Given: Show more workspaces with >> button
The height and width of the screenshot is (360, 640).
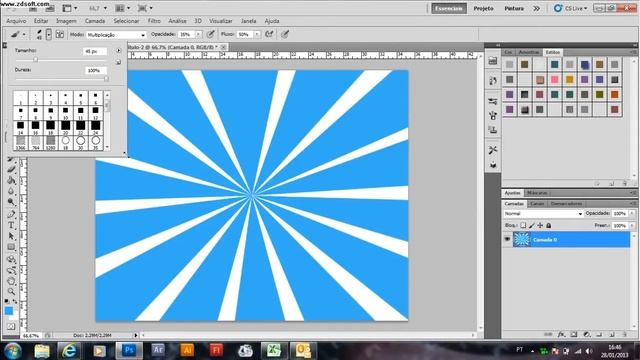Looking at the screenshot, I should pyautogui.click(x=536, y=8).
